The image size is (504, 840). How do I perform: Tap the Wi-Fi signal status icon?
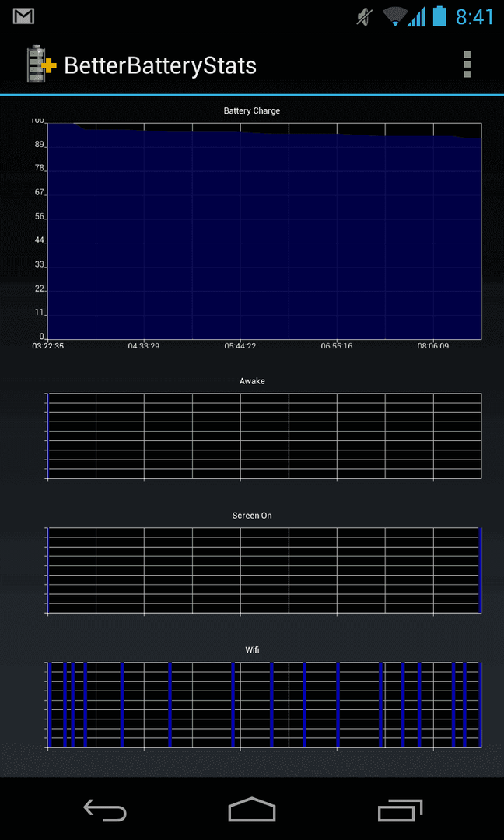click(x=394, y=16)
